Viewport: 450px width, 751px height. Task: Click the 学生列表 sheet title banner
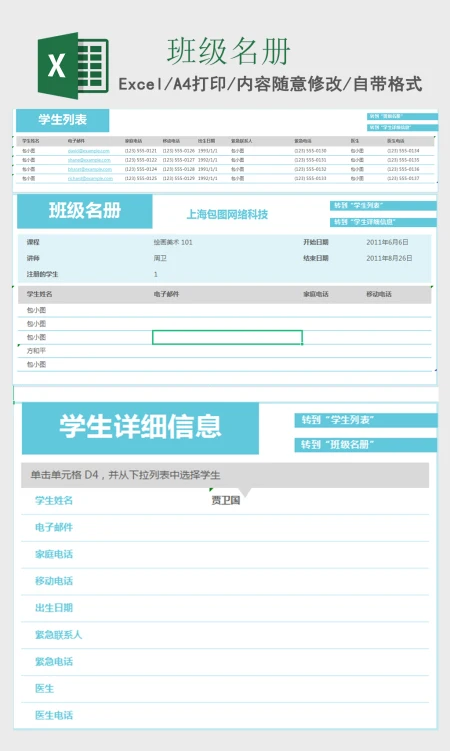[62, 120]
